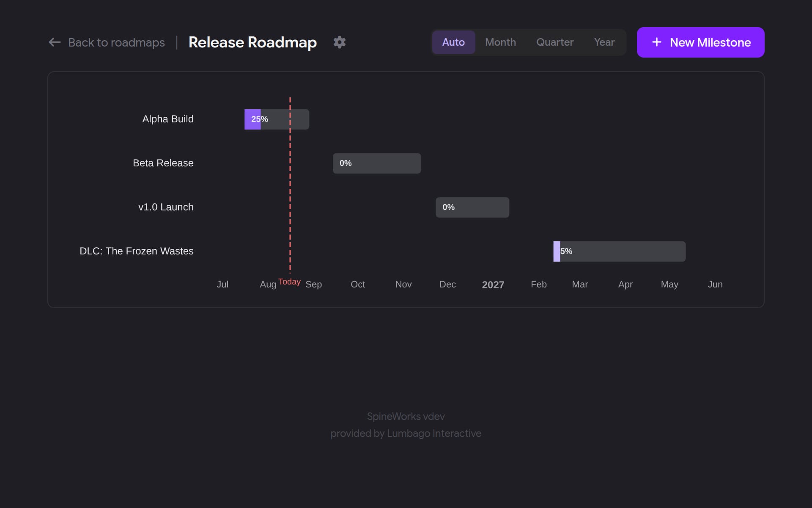812x508 pixels.
Task: Switch to Quarter view
Action: pos(555,42)
